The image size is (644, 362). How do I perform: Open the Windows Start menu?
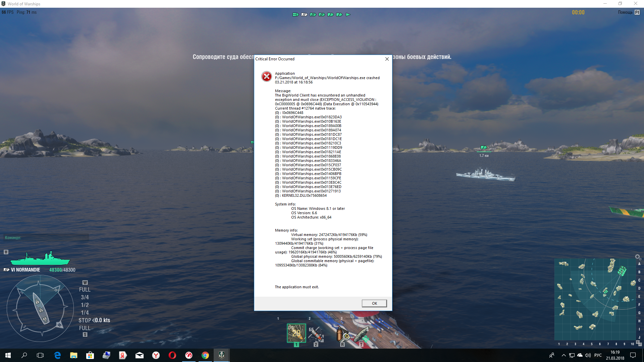pos(8,355)
